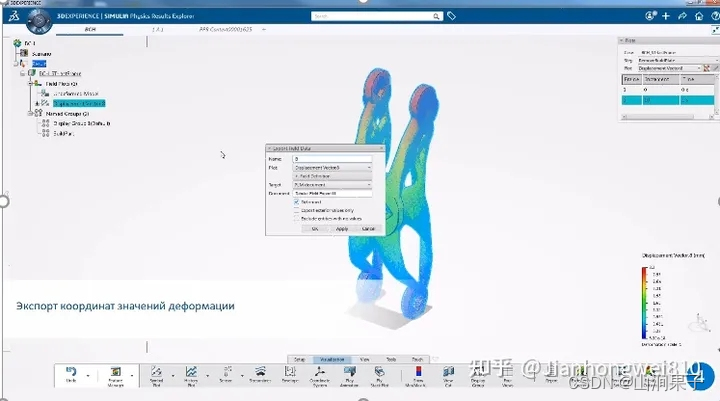Select the View Cut tool

[x=448, y=376]
